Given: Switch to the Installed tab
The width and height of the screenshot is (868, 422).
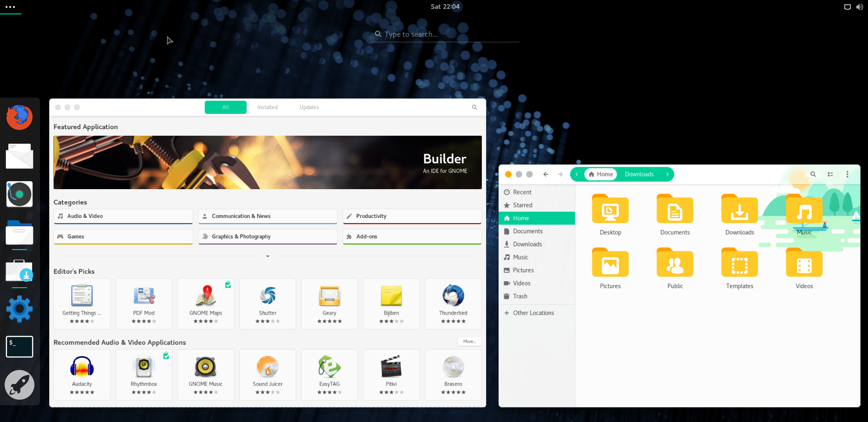Looking at the screenshot, I should [x=268, y=107].
